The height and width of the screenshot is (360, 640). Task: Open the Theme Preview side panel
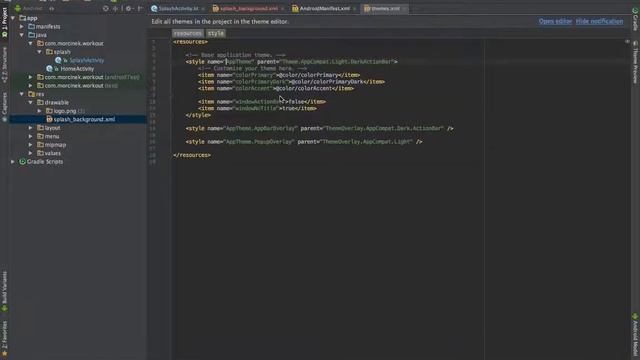click(x=635, y=62)
